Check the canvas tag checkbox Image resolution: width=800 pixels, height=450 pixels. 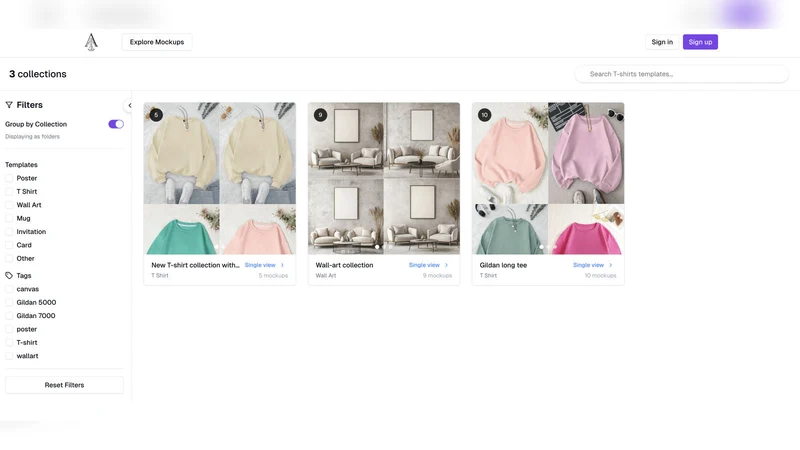pos(9,289)
